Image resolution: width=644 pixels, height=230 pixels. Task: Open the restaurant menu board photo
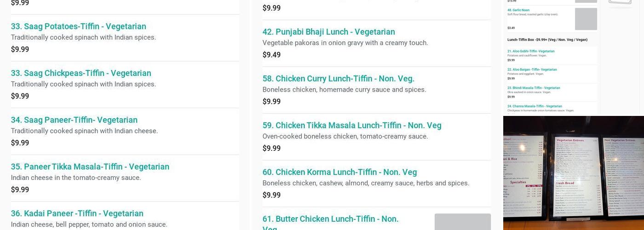[x=573, y=173]
